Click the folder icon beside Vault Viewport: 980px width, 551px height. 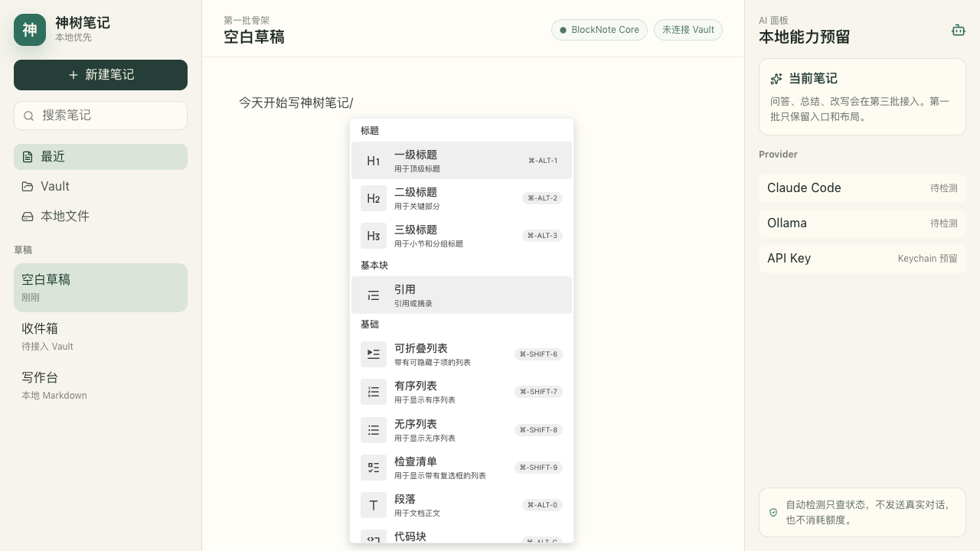tap(28, 187)
